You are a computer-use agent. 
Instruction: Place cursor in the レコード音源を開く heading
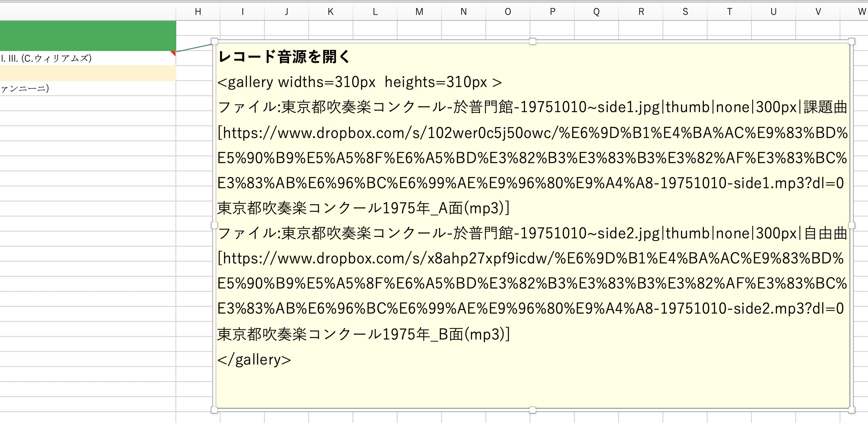pos(284,56)
